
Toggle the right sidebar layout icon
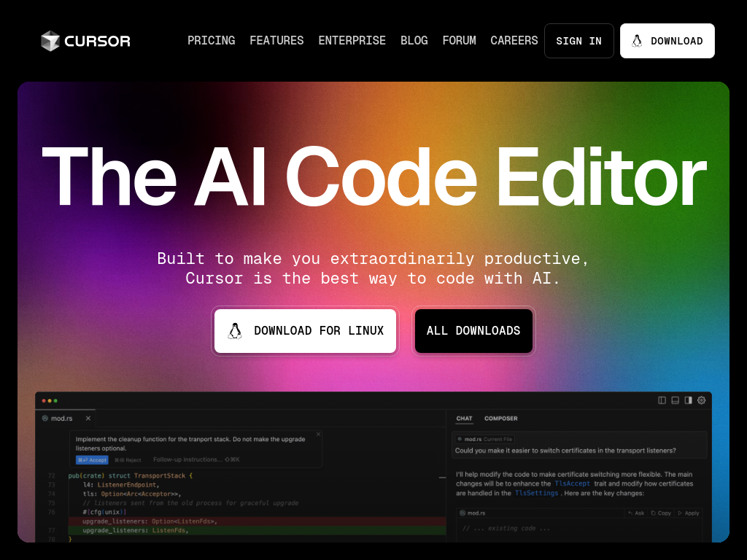pos(688,400)
